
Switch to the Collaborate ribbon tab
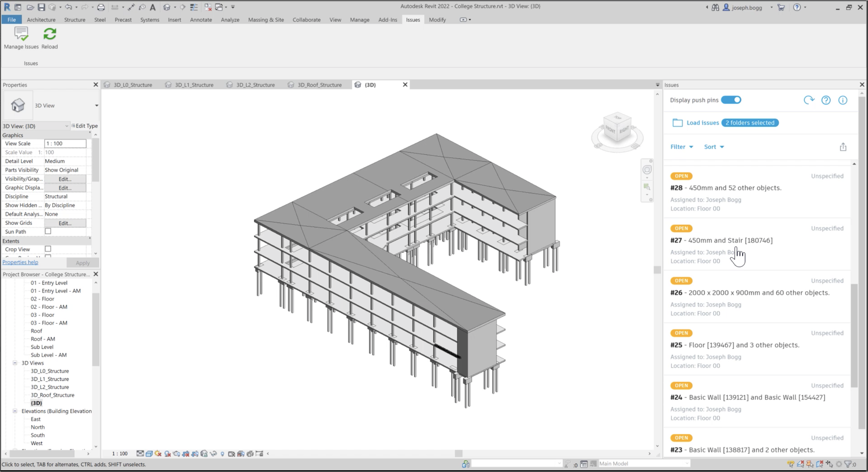(x=306, y=20)
